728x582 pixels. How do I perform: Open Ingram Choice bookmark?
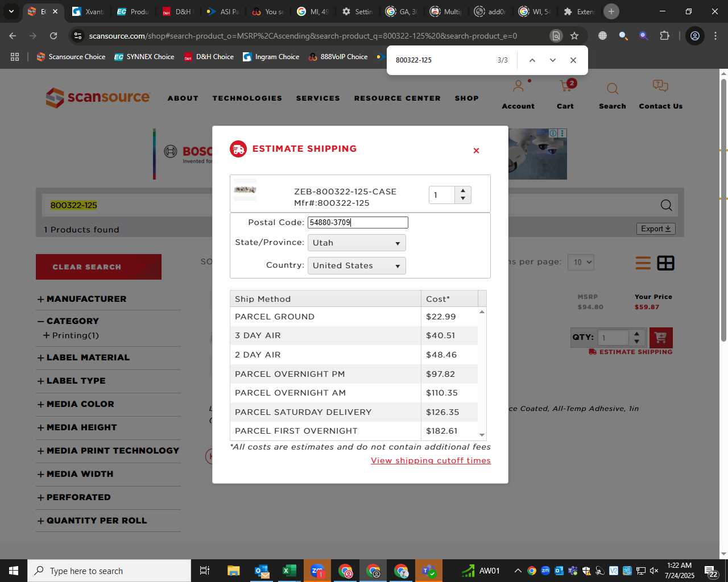271,57
